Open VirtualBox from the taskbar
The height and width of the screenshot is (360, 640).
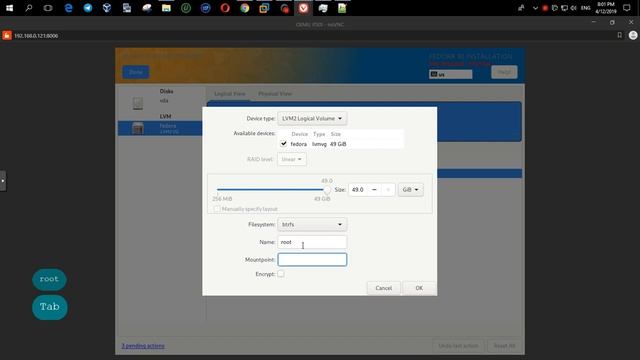(x=107, y=8)
